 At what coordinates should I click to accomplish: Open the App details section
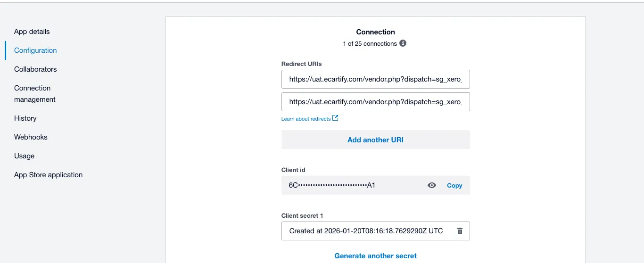click(x=32, y=32)
